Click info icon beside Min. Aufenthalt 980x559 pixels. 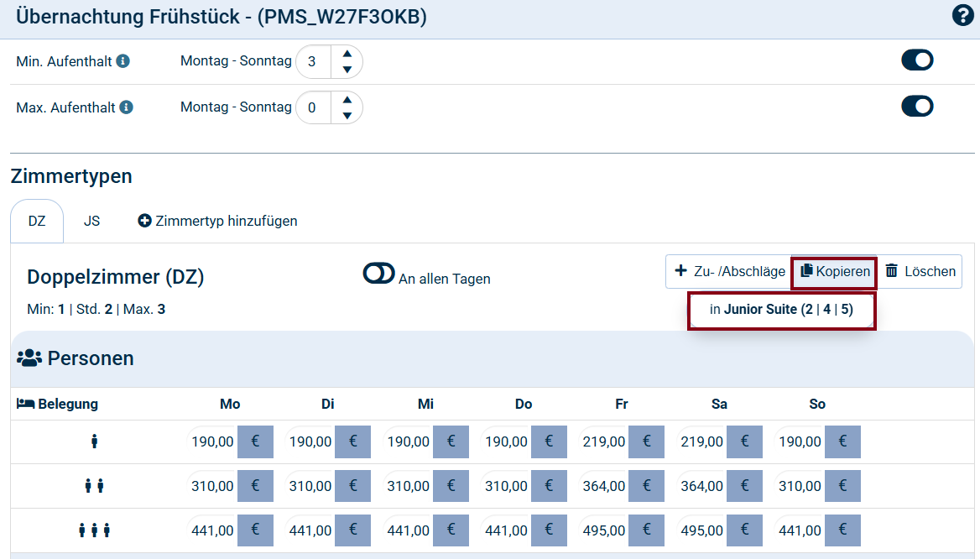pyautogui.click(x=123, y=61)
